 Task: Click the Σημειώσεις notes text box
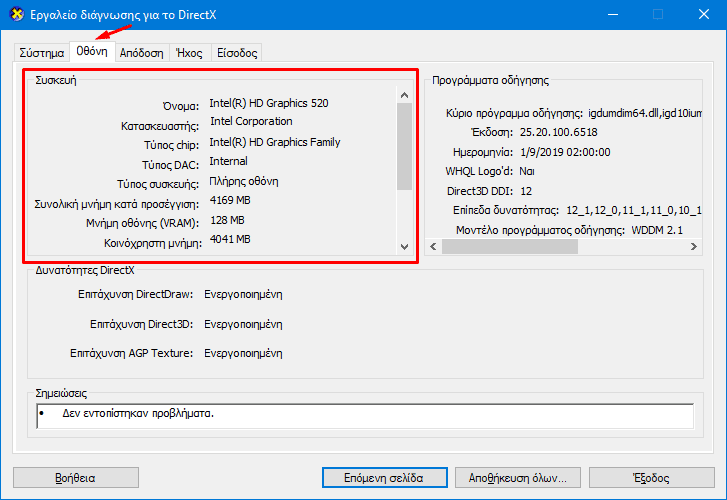click(x=365, y=416)
